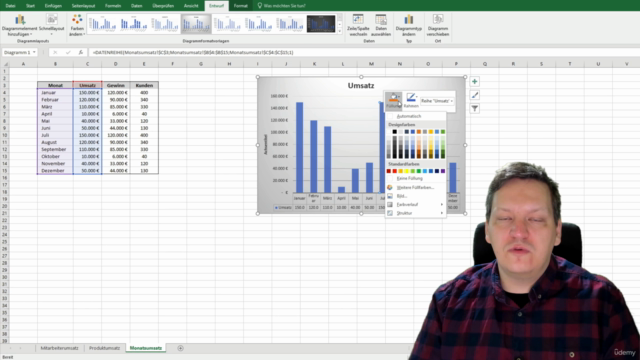Click the chart title Umsatz
This screenshot has width=640, height=360.
361,85
